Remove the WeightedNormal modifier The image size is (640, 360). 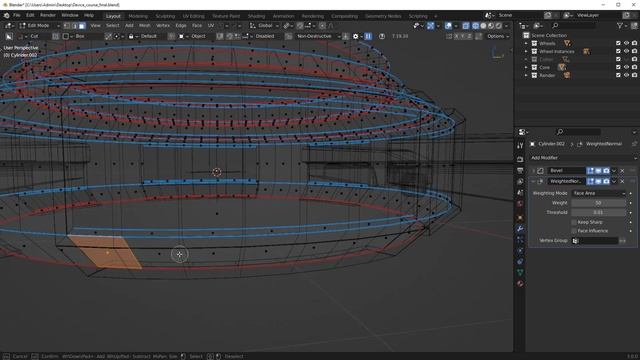tap(622, 181)
